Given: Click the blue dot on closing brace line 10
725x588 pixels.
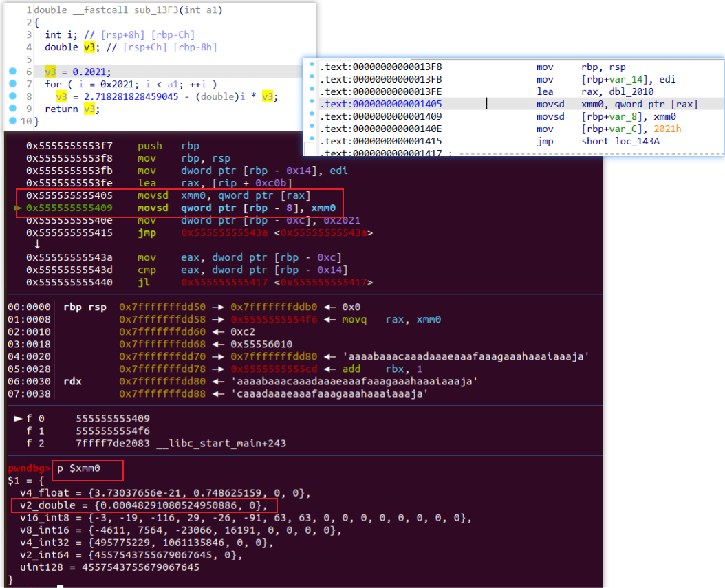Looking at the screenshot, I should (13, 121).
